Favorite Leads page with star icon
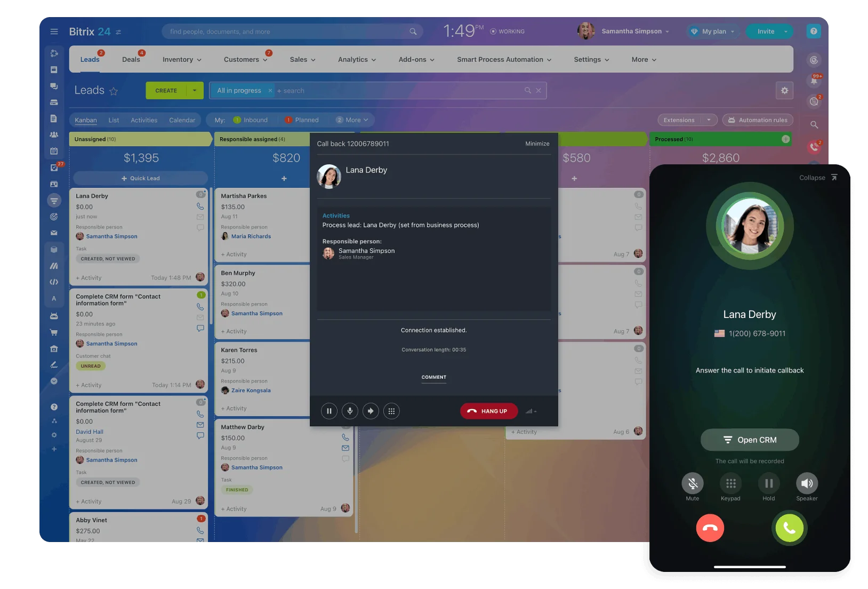Viewport: 868px width, 589px height. click(114, 91)
